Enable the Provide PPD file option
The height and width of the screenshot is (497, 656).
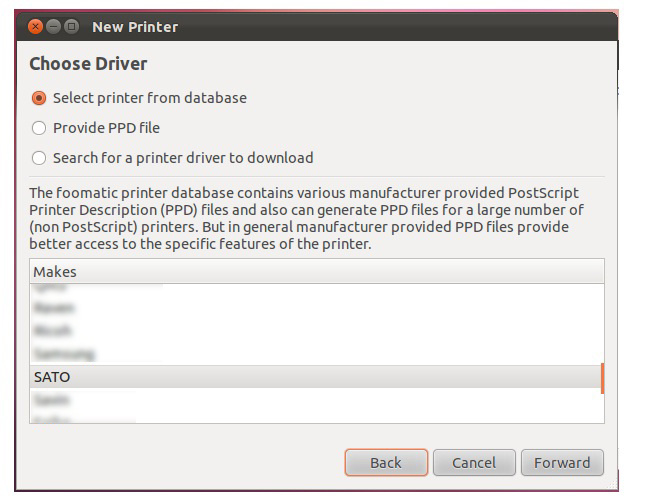tap(39, 128)
